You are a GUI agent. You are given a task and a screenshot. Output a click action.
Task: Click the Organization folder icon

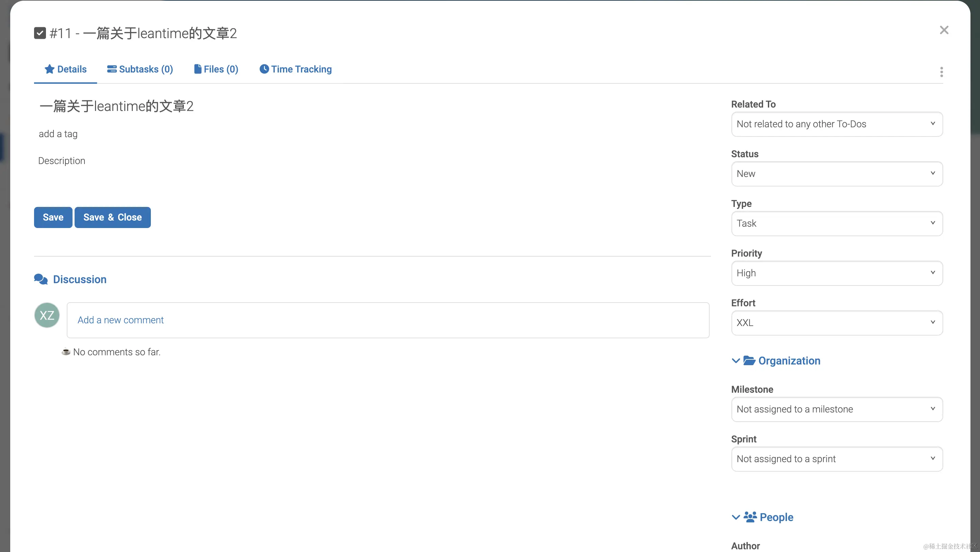[749, 360]
